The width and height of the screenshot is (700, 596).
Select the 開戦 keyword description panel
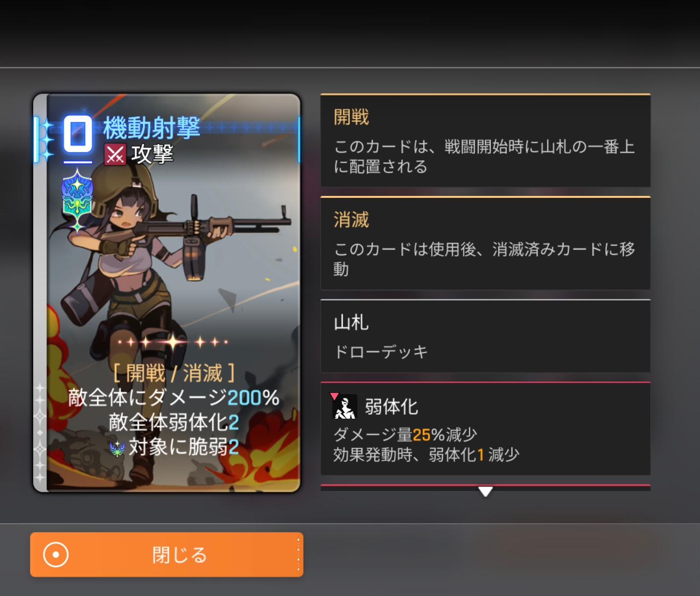[485, 140]
